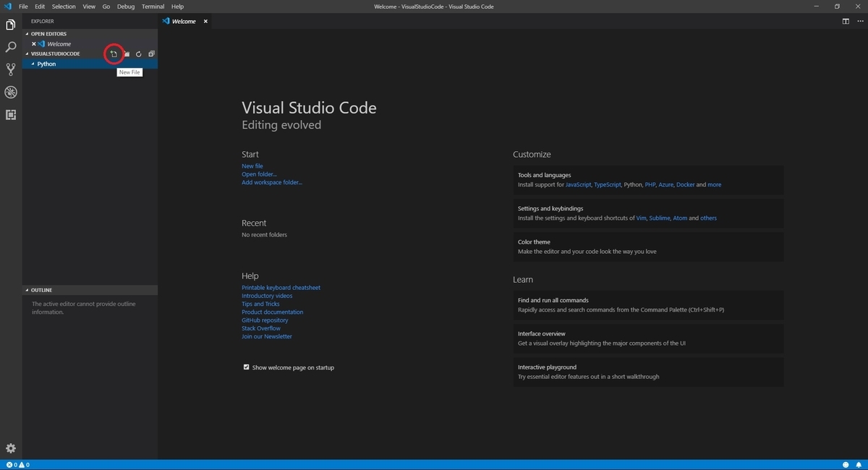
Task: Click the Azure link
Action: click(x=665, y=185)
